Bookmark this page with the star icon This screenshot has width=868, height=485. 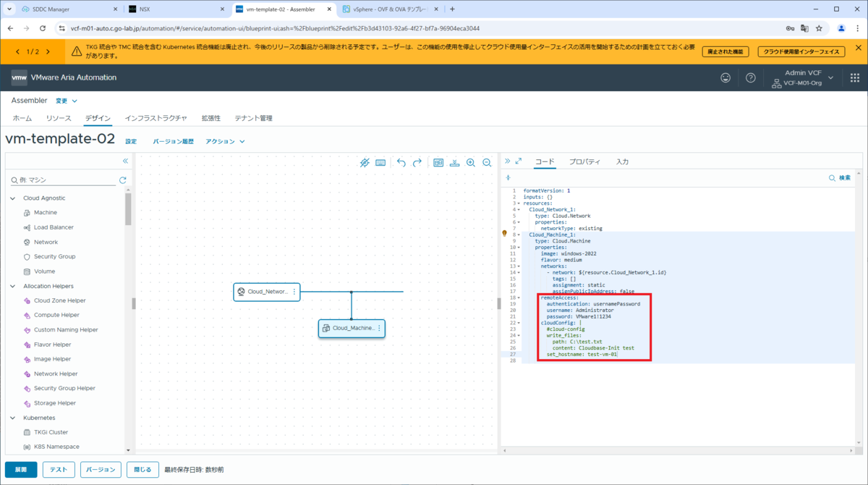click(x=819, y=28)
